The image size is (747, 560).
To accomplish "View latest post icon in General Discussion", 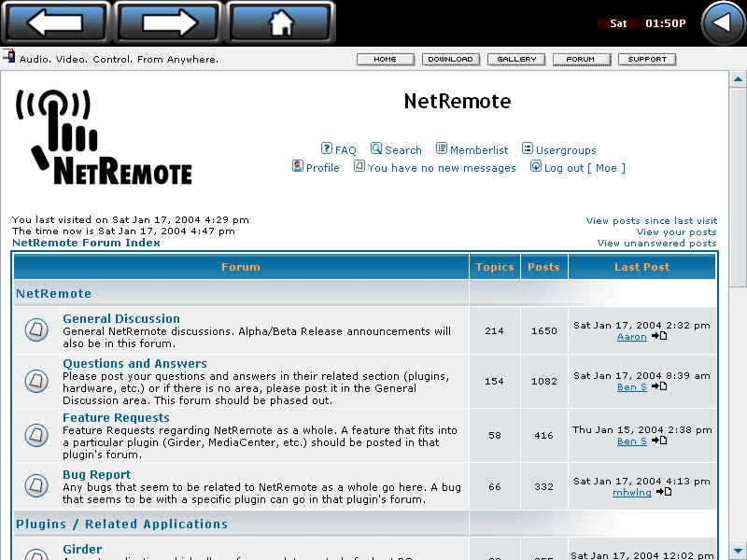I will (x=659, y=336).
